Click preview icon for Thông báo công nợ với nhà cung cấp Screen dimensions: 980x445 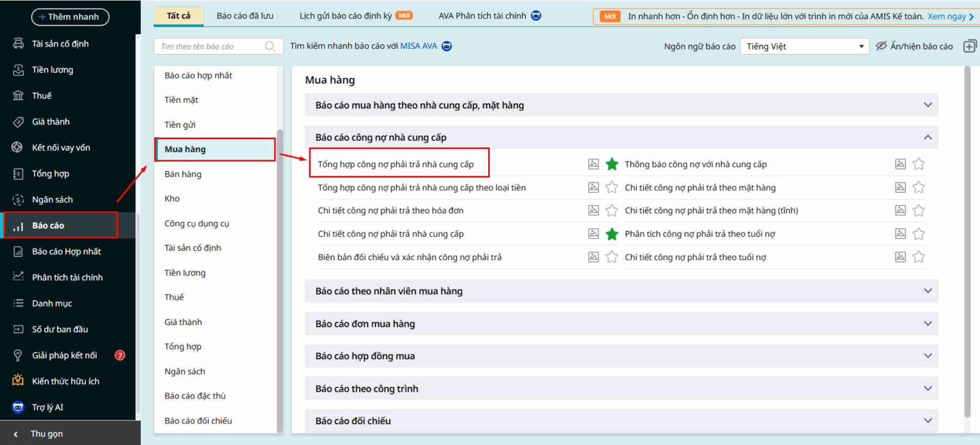pos(900,164)
